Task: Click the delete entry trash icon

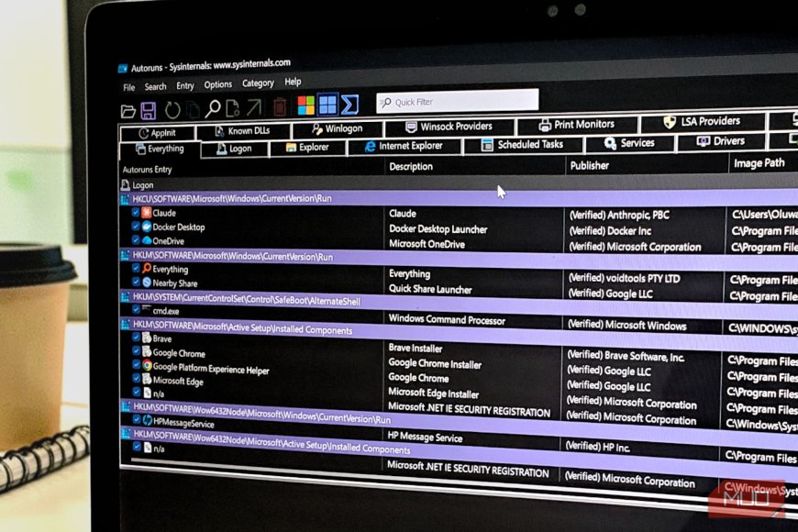Action: pos(277,103)
